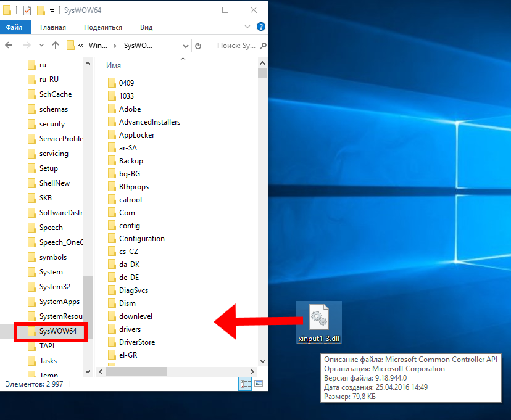The width and height of the screenshot is (511, 420).
Task: Sort files by the Имя column header
Action: click(114, 65)
